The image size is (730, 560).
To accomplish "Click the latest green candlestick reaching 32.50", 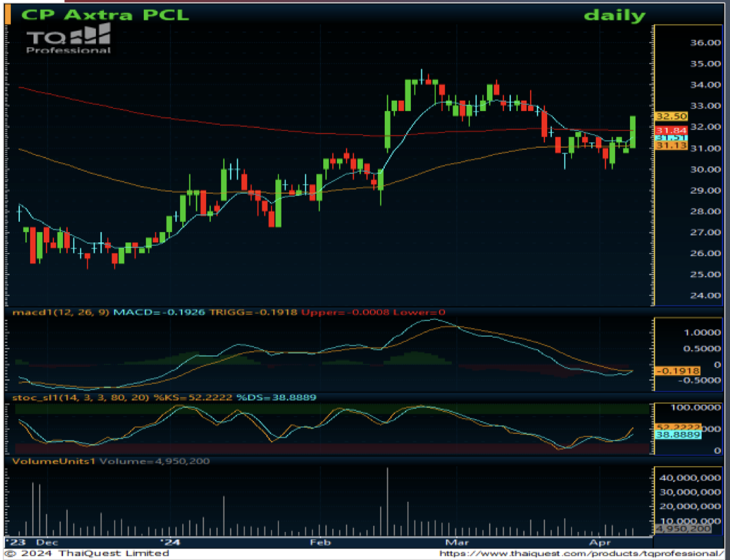I will tap(633, 132).
